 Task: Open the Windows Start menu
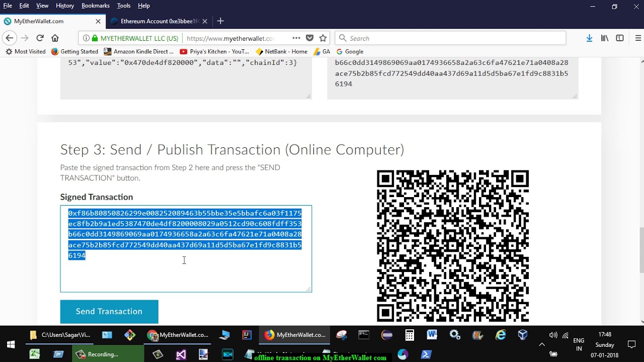pos(11,345)
